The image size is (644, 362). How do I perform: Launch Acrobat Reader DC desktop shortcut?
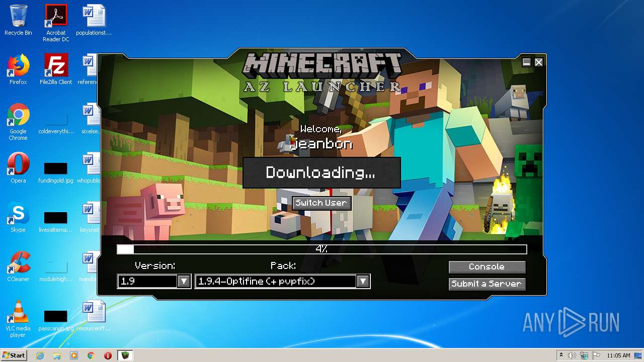pyautogui.click(x=56, y=23)
